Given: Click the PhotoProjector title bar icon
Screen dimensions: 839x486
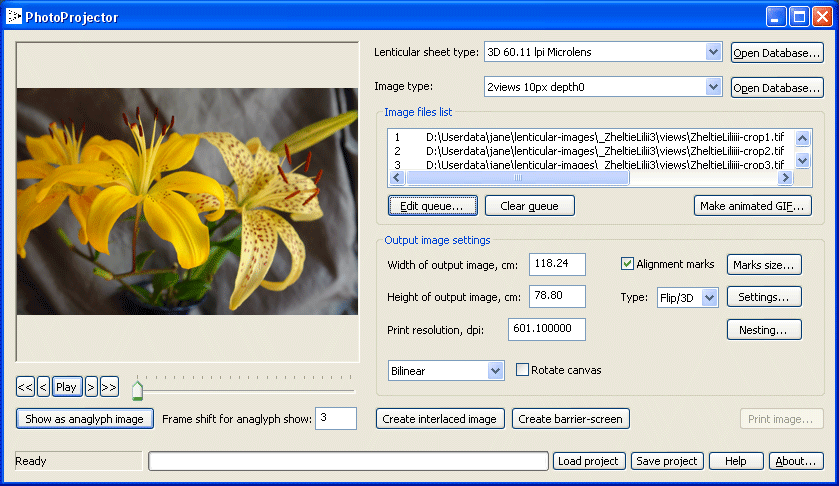Looking at the screenshot, I should [x=13, y=16].
